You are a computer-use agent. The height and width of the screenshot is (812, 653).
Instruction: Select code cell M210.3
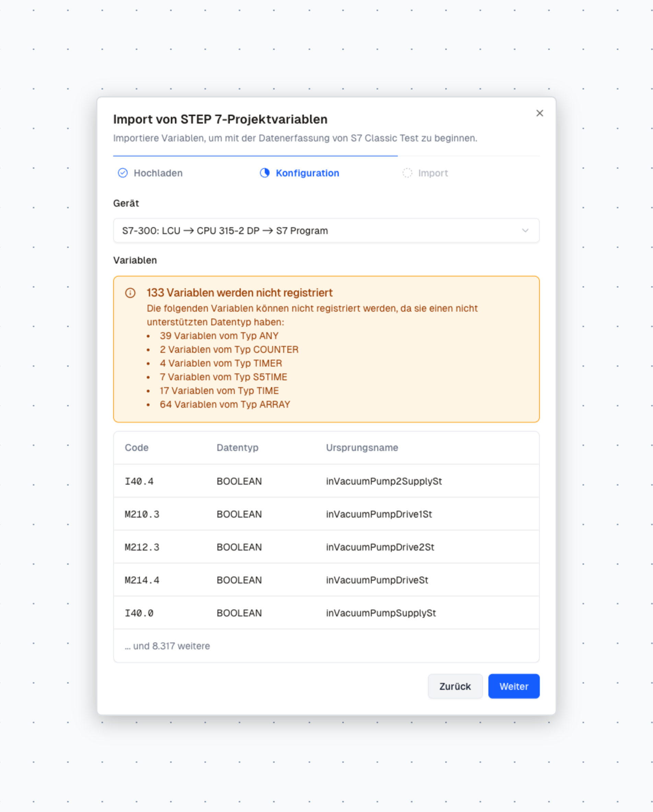pos(142,514)
